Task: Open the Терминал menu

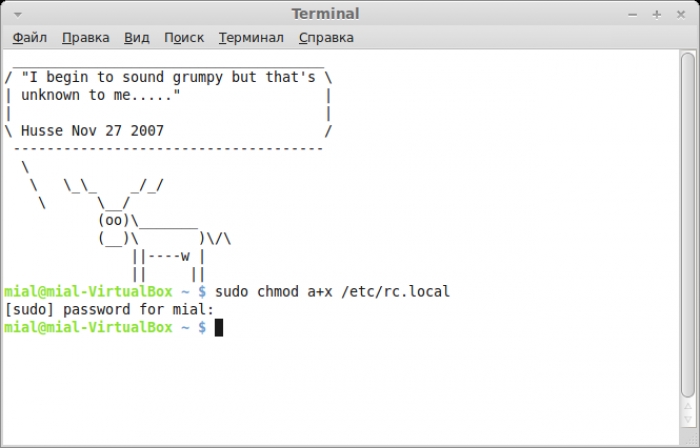Action: pyautogui.click(x=251, y=38)
